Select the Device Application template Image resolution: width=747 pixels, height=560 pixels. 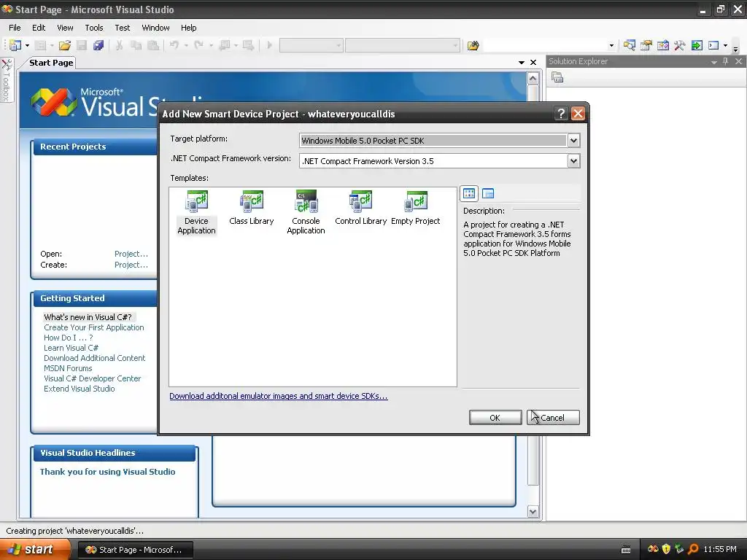point(196,213)
